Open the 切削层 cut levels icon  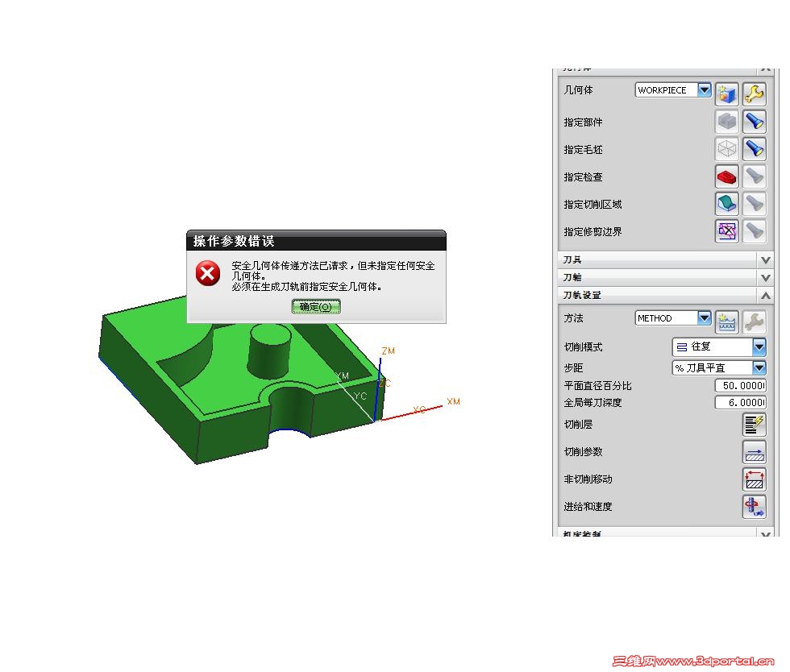click(x=755, y=424)
